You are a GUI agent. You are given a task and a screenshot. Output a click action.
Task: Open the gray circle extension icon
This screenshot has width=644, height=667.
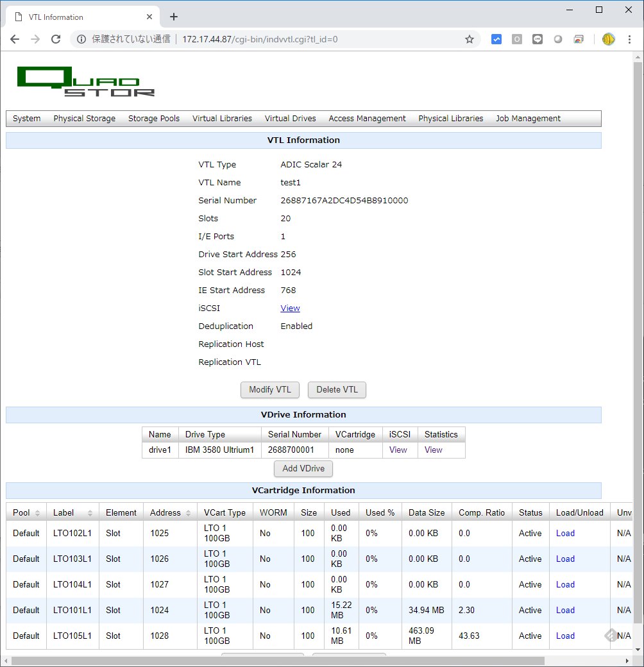coord(558,40)
